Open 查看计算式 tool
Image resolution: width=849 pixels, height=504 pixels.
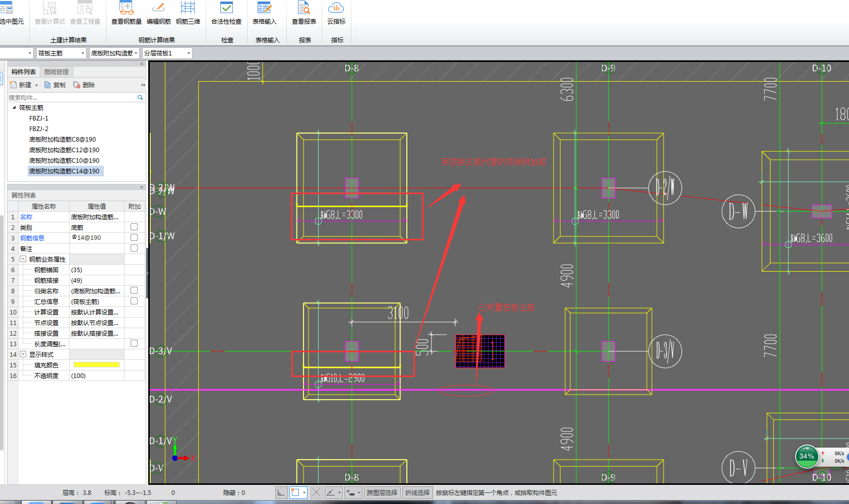pos(50,14)
